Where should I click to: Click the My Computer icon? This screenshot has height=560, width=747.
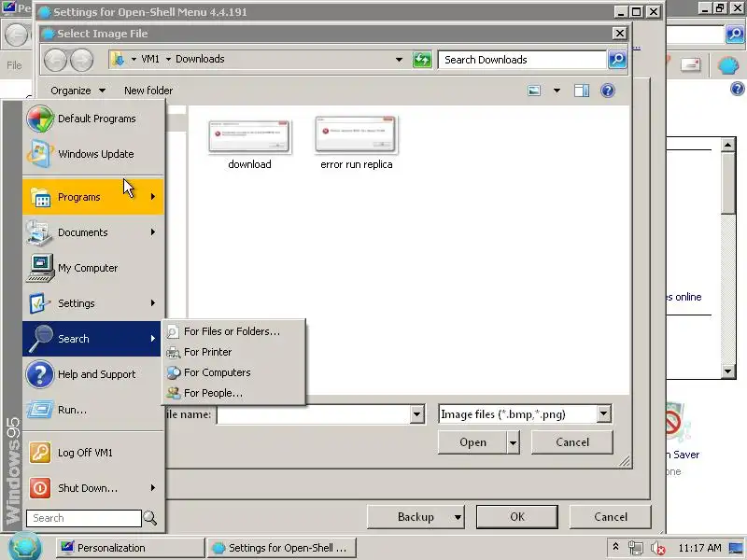point(40,268)
